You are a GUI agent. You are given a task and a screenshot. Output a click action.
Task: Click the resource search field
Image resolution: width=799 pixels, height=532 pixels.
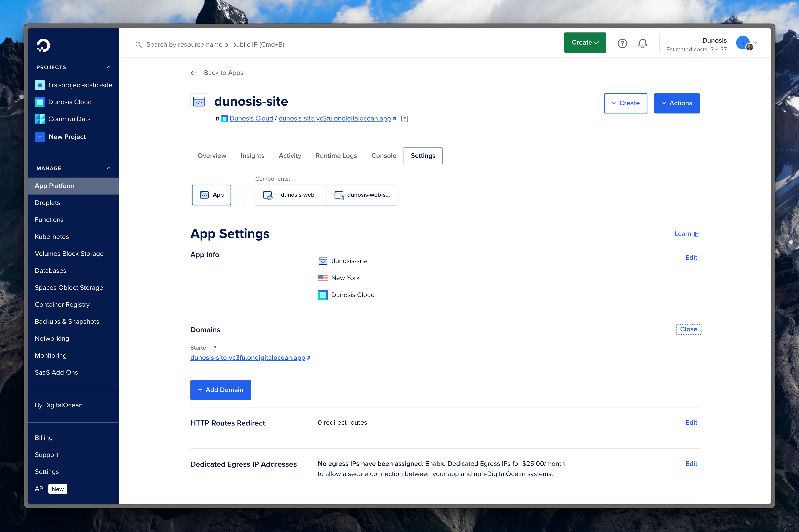(x=238, y=44)
